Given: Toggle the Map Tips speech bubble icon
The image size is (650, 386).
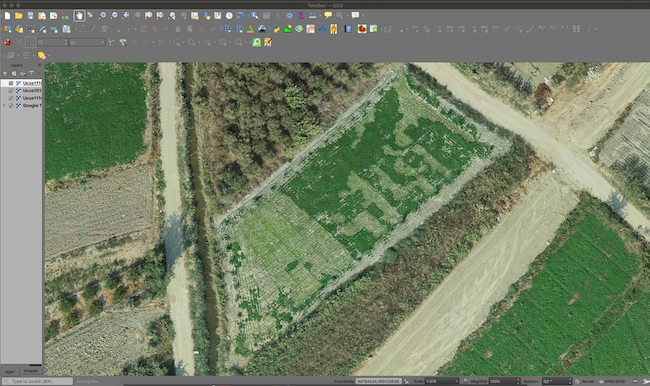Looking at the screenshot, I should (x=328, y=16).
